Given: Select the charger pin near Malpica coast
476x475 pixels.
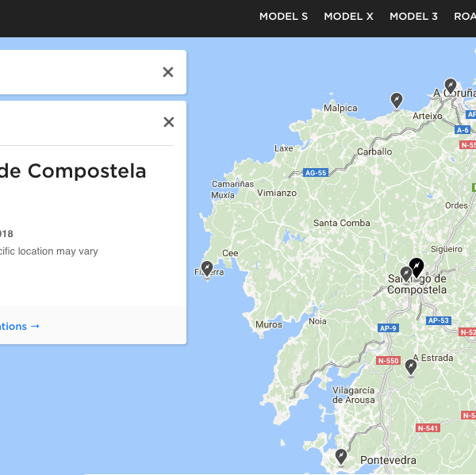Looking at the screenshot, I should pyautogui.click(x=396, y=101).
